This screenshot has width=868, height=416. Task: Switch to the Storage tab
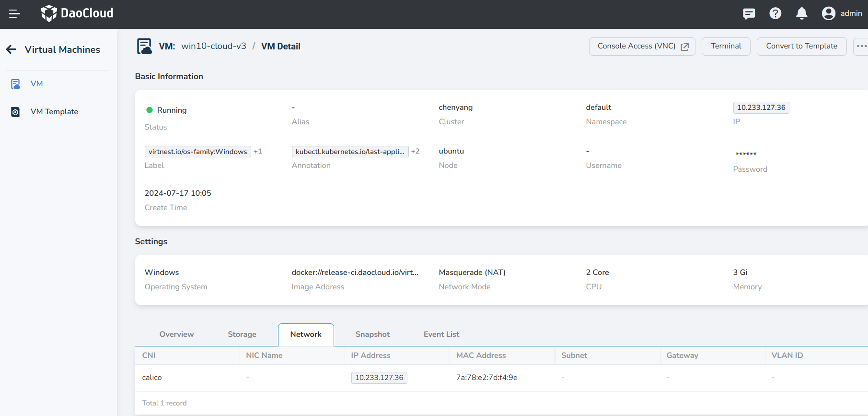(x=242, y=334)
